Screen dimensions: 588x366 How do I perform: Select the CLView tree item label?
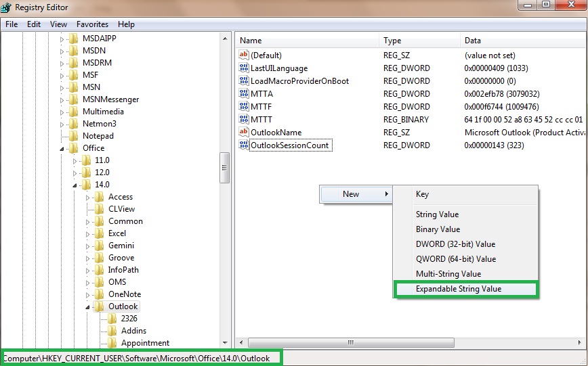[121, 208]
